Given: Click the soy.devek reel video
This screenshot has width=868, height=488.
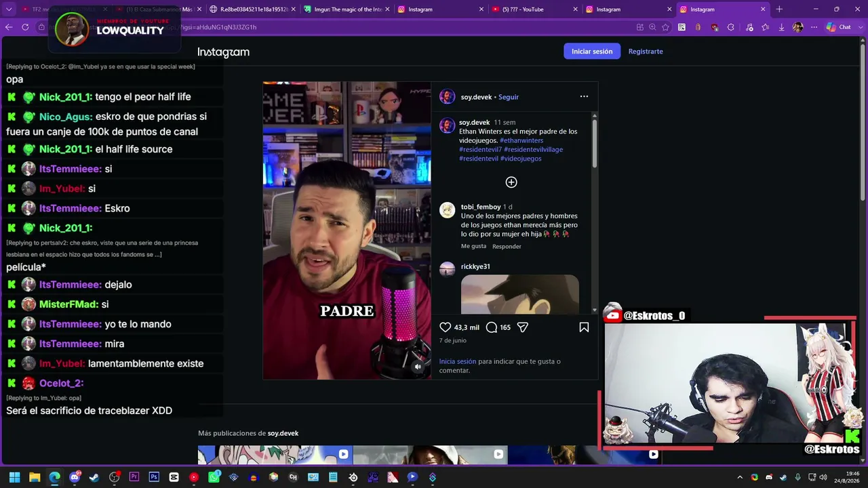Looking at the screenshot, I should coord(347,230).
